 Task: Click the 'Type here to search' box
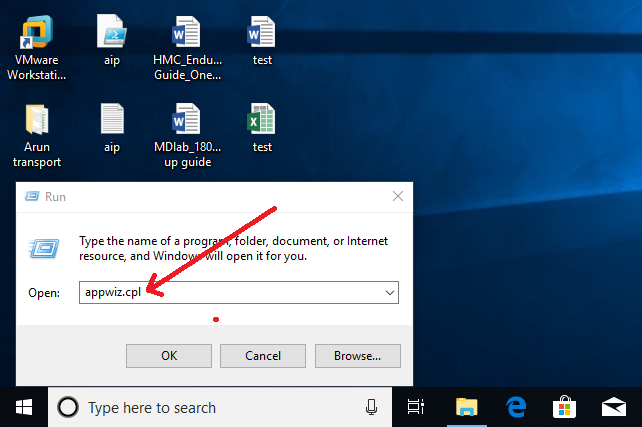220,407
